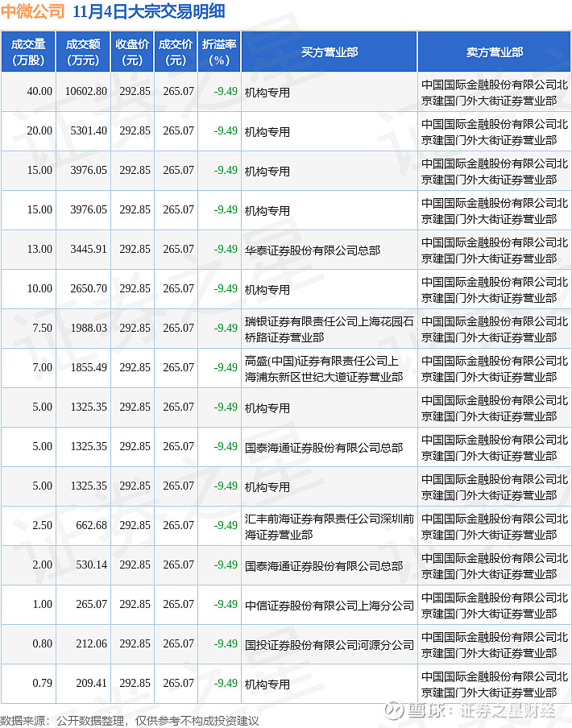Click buyer 国投证券股份有限公司河源分公司
The height and width of the screenshot is (728, 572).
click(x=330, y=645)
